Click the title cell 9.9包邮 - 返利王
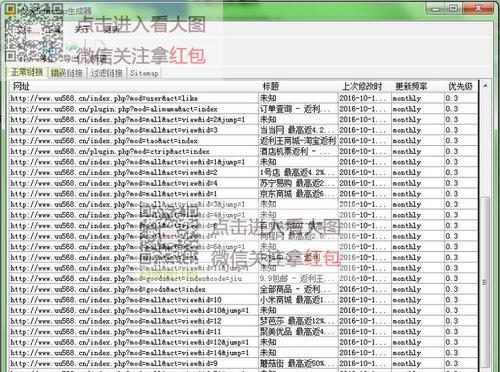Viewport: 500px width, 372px height. pyautogui.click(x=298, y=278)
